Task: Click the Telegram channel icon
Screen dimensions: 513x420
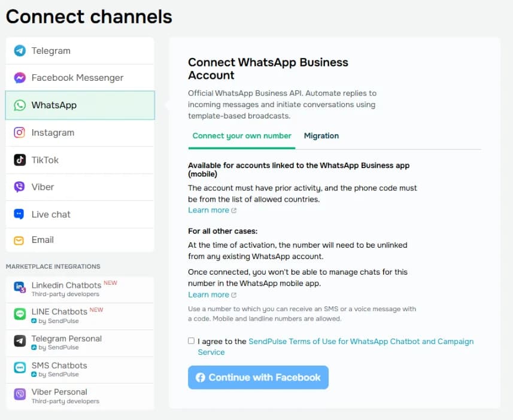Action: [20, 51]
